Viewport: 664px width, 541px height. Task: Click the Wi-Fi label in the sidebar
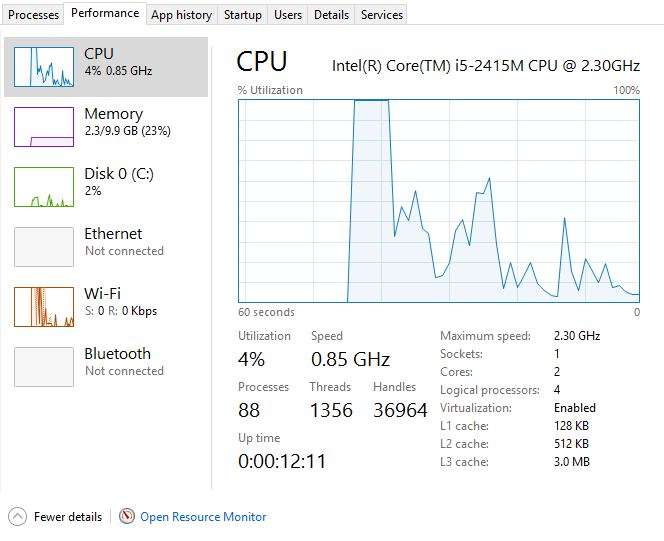102,294
